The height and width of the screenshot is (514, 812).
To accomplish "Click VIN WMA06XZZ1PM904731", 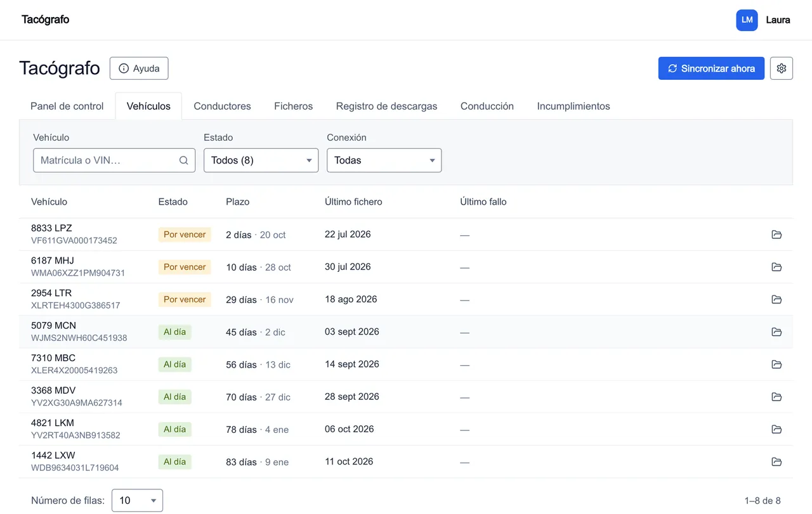I will coord(78,273).
